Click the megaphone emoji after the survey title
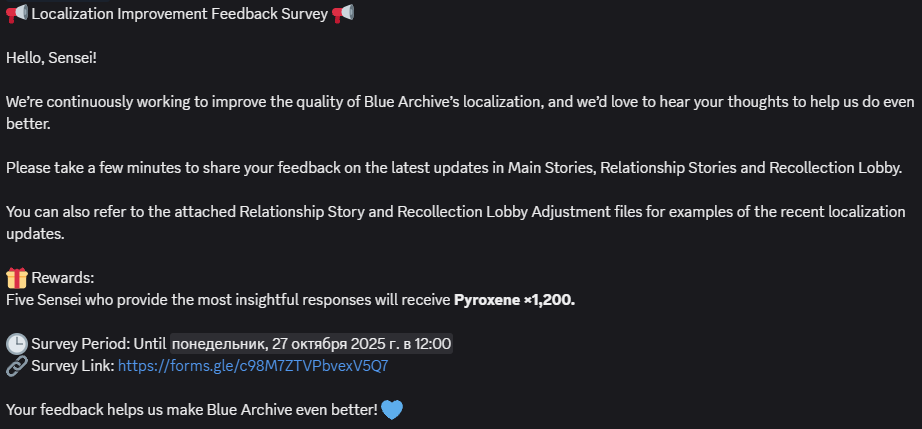Screen dimensions: 922x429 coord(343,14)
